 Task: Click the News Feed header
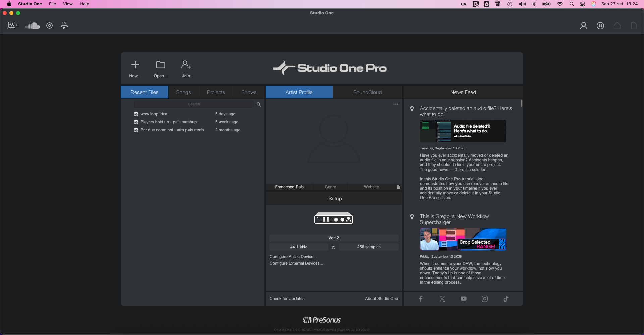click(463, 92)
